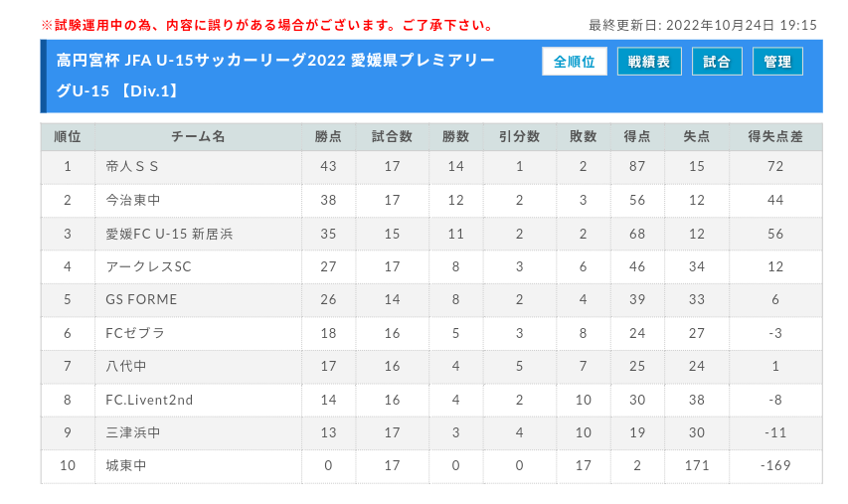Sort by the 勝点 column header

pos(328,136)
